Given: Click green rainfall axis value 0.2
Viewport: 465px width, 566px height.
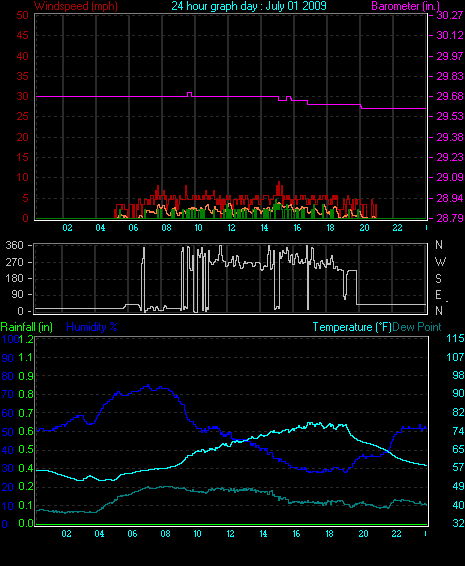Looking at the screenshot, I should [26, 487].
